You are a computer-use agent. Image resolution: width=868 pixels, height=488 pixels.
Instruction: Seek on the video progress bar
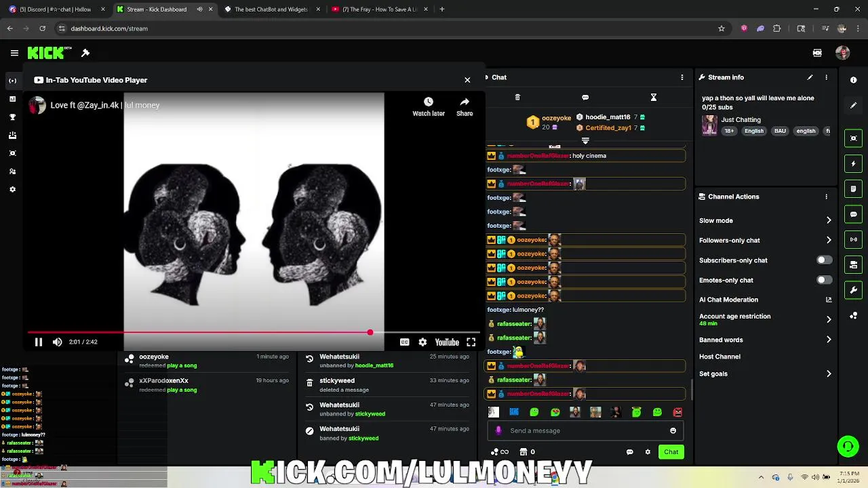(254, 333)
